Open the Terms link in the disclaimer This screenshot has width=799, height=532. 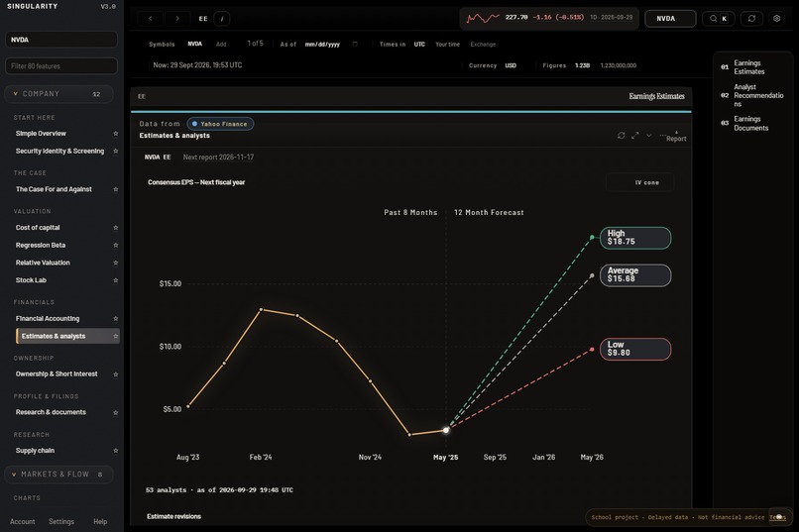[776, 517]
